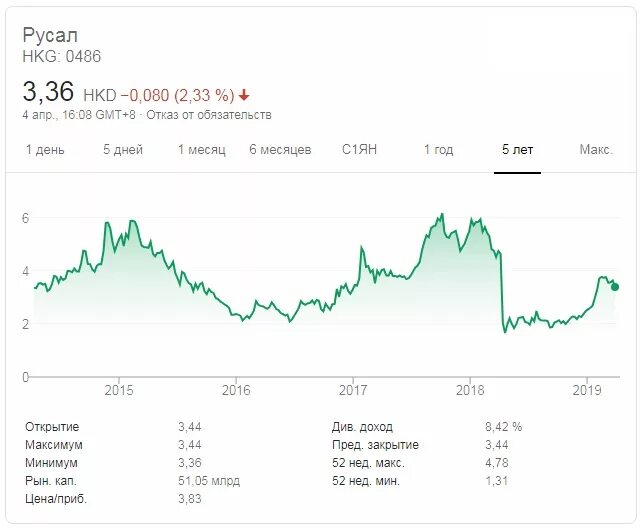Click the 2015 label on chart axis
The height and width of the screenshot is (529, 641).
pos(119,390)
